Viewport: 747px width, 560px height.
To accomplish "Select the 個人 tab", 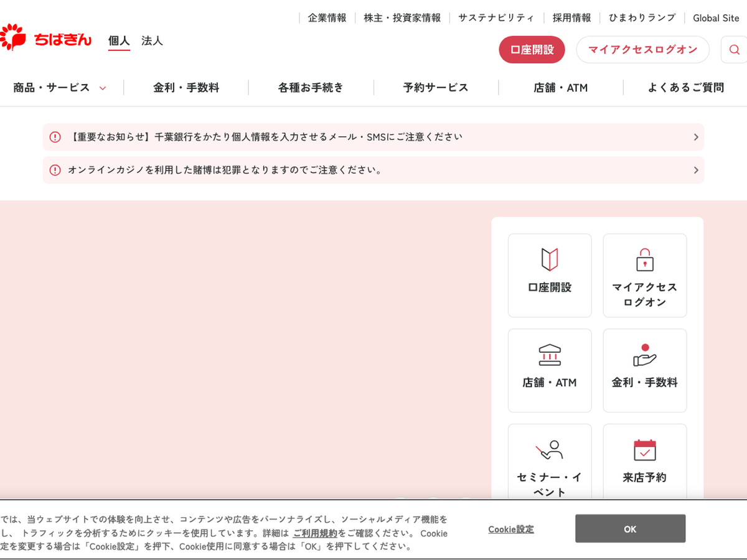I will (119, 41).
